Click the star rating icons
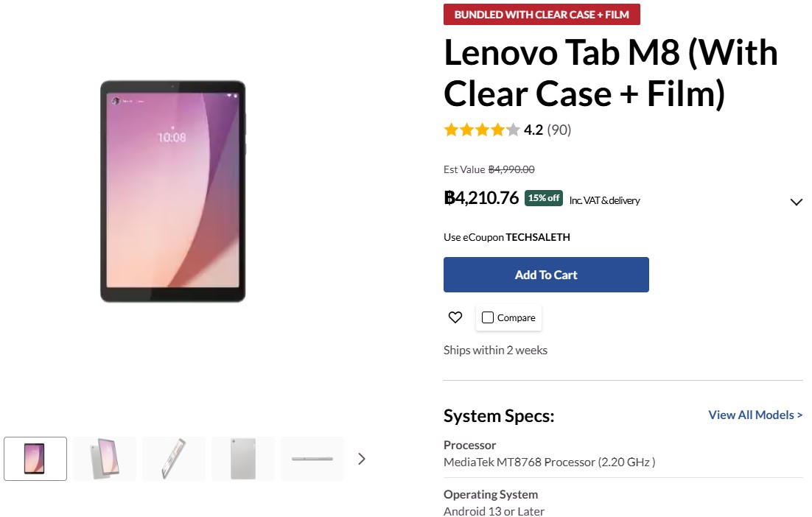Screen dimensions: 812x517 [482, 130]
